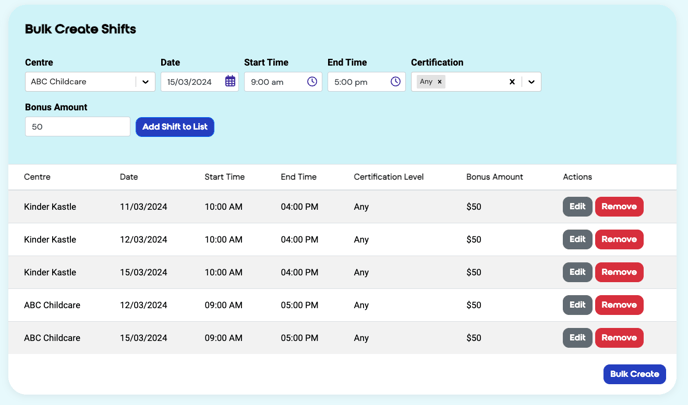This screenshot has width=688, height=405.
Task: Click the End Time clock icon
Action: tap(395, 82)
